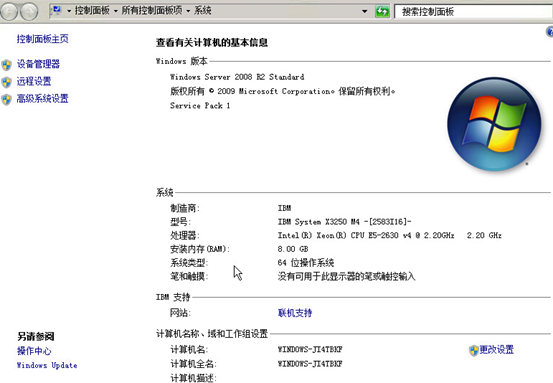553x383 pixels.
Task: Click the Windows 版本 section heading
Action: (x=182, y=61)
